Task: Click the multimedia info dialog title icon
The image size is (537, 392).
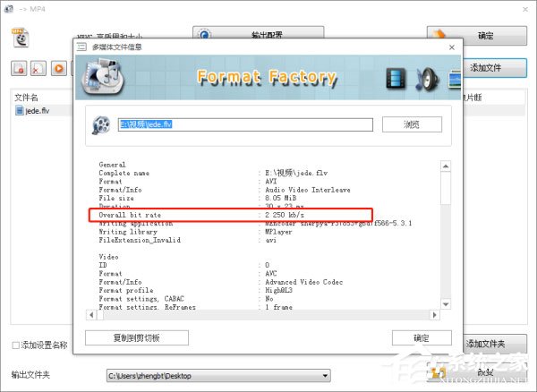Action: 81,47
